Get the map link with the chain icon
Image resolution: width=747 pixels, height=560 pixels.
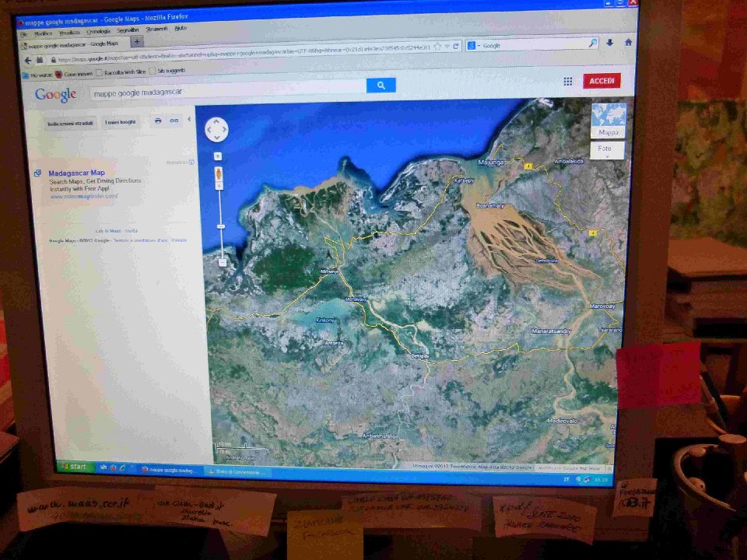click(174, 121)
